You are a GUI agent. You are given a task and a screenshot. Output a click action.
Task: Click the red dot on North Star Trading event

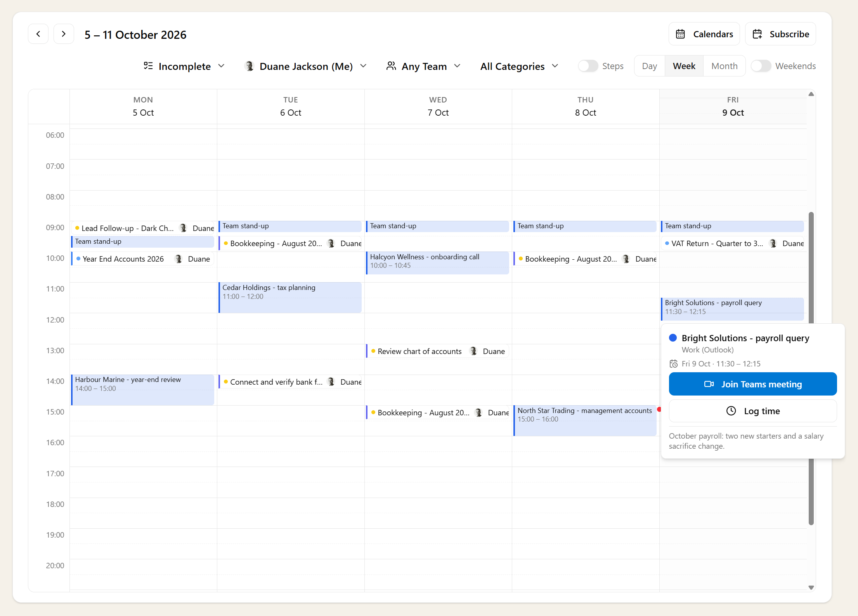[x=659, y=410]
